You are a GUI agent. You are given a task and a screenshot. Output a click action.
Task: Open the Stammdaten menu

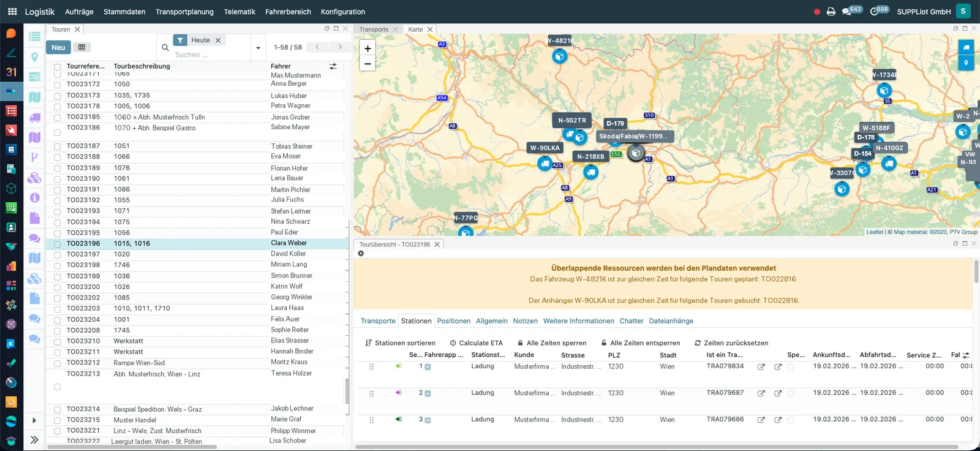point(124,12)
